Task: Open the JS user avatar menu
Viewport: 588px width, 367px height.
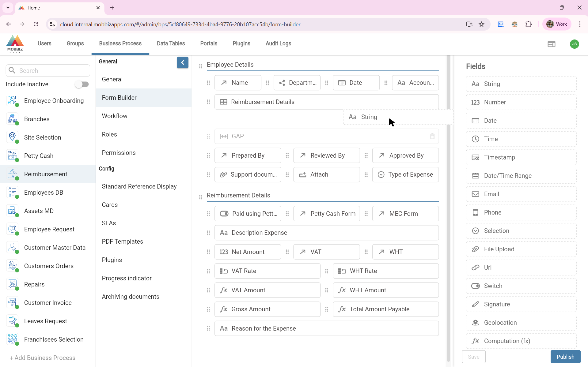Action: (574, 44)
